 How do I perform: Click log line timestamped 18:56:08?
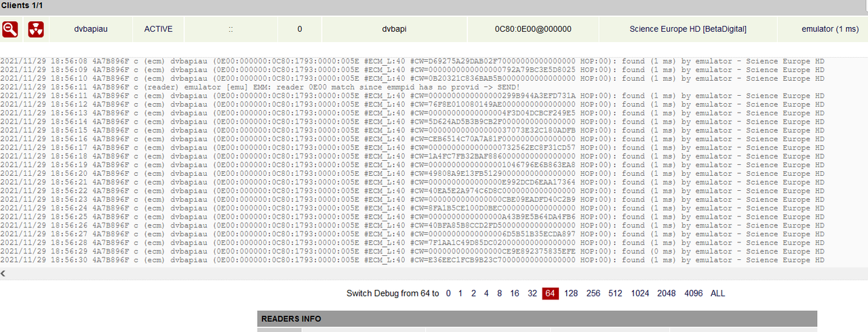pos(412,61)
